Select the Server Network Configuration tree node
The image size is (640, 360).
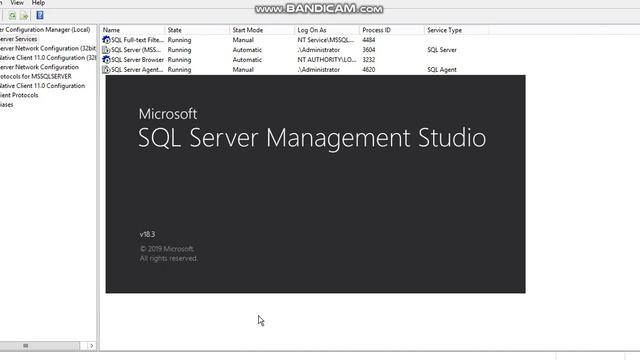click(39, 67)
